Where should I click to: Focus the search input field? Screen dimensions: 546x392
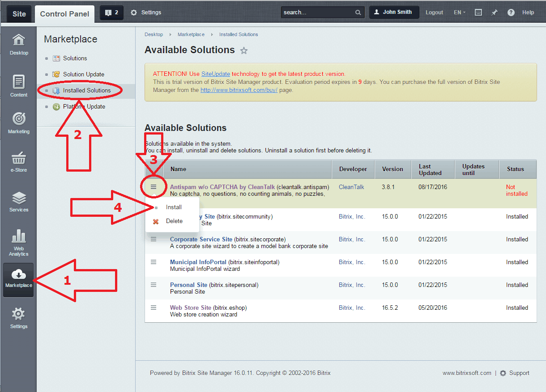click(318, 13)
